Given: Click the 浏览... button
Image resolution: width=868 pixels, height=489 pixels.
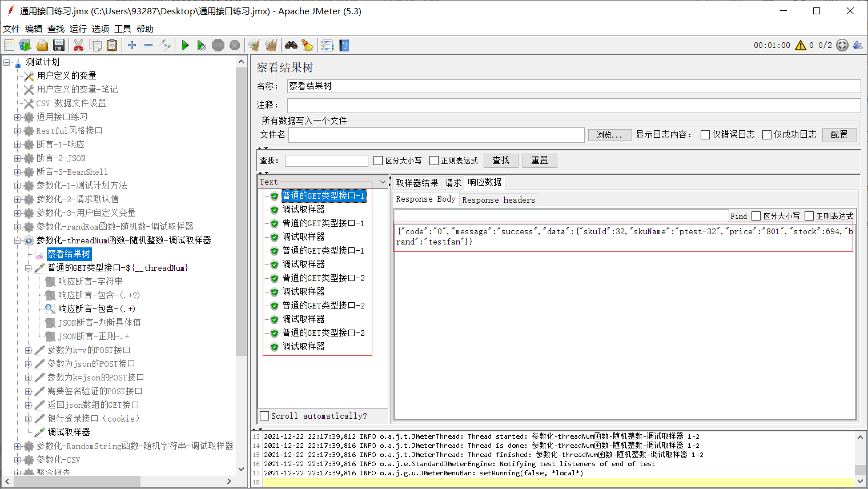Looking at the screenshot, I should [610, 135].
